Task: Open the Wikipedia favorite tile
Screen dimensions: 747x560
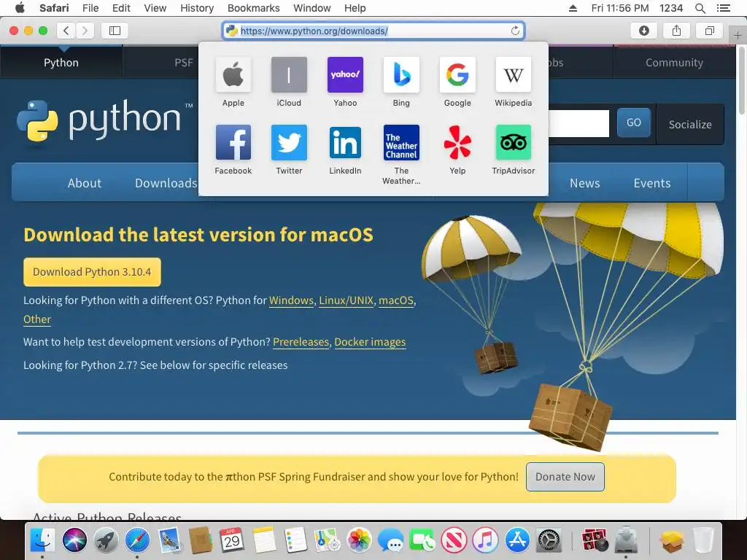Action: (x=513, y=75)
